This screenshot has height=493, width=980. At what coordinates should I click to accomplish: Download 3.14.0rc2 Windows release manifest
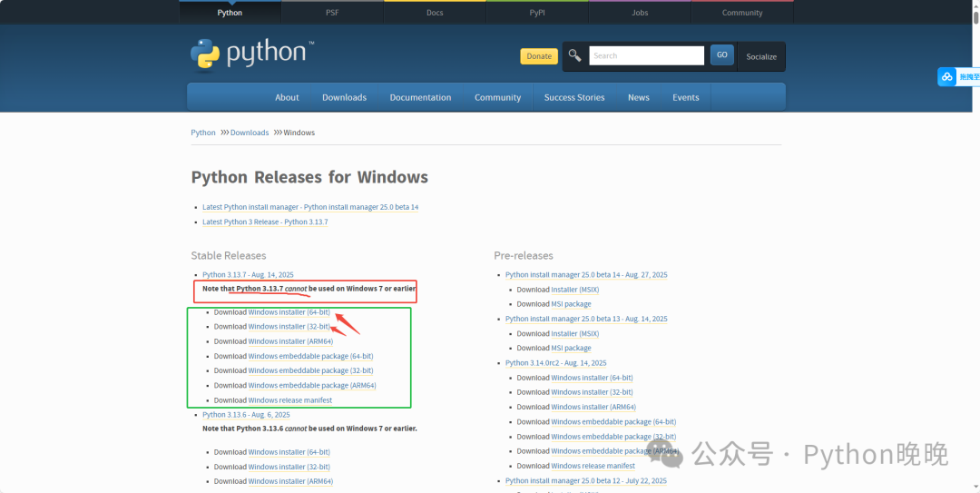[x=593, y=466]
